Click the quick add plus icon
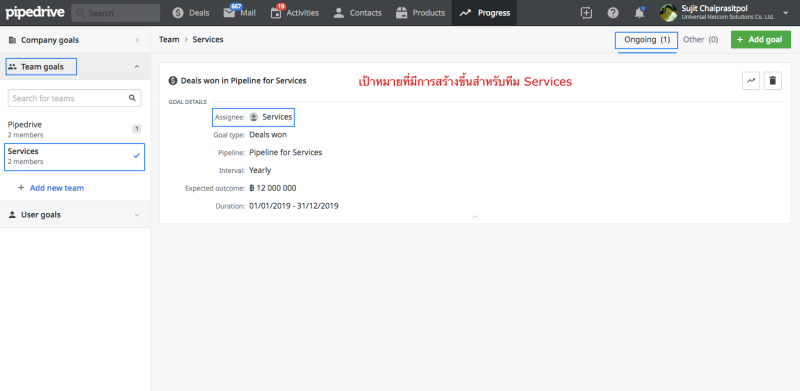Image resolution: width=800 pixels, height=391 pixels. (587, 13)
